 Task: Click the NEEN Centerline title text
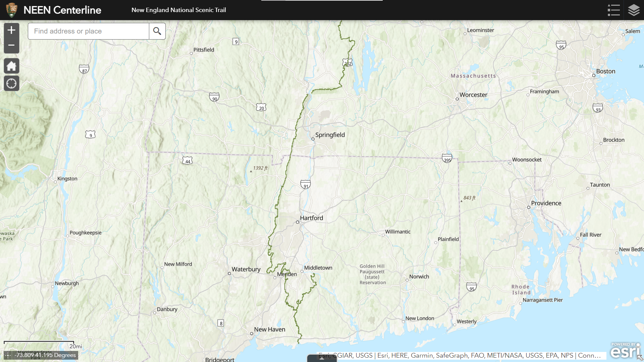tap(62, 9)
